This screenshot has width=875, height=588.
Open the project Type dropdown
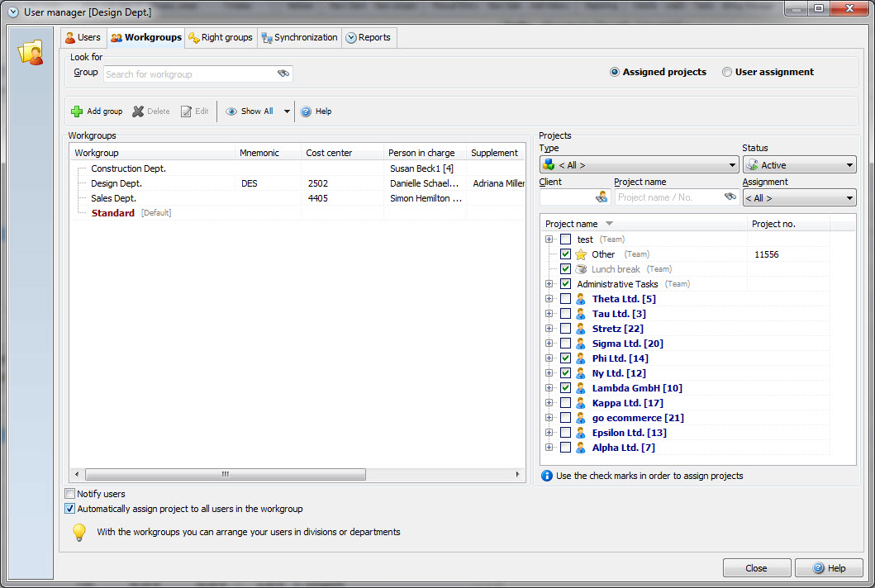coord(639,165)
